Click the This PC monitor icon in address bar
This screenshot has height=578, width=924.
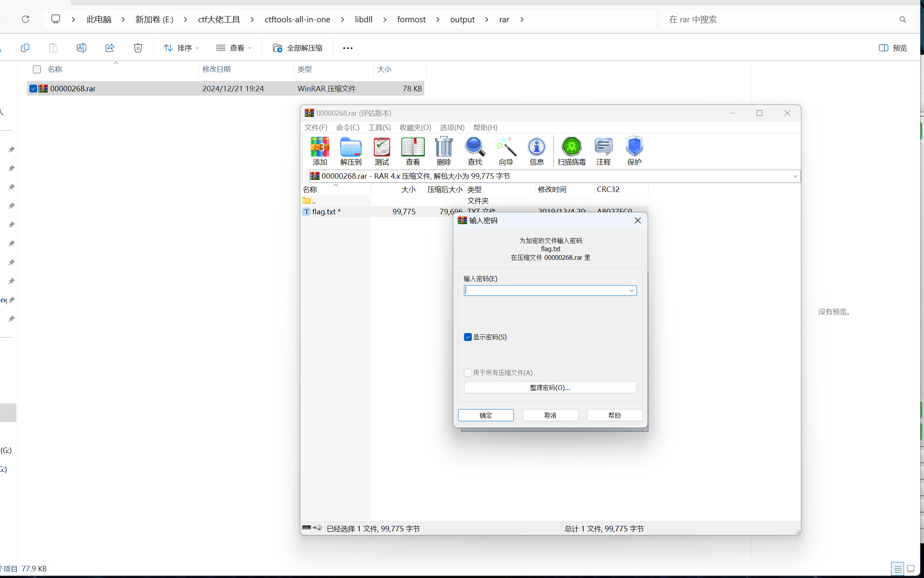(x=56, y=19)
